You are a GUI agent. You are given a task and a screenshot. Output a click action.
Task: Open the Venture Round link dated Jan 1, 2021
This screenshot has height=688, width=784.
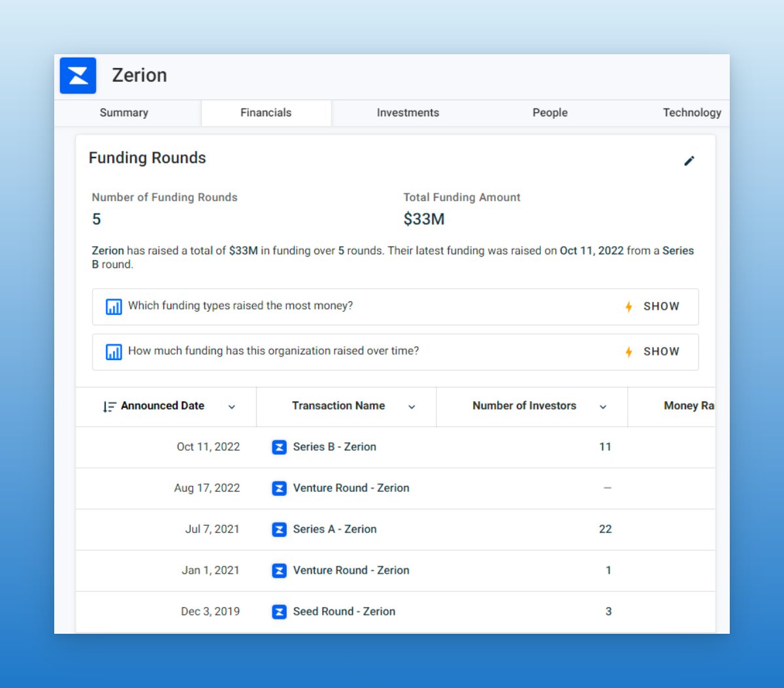pyautogui.click(x=351, y=570)
